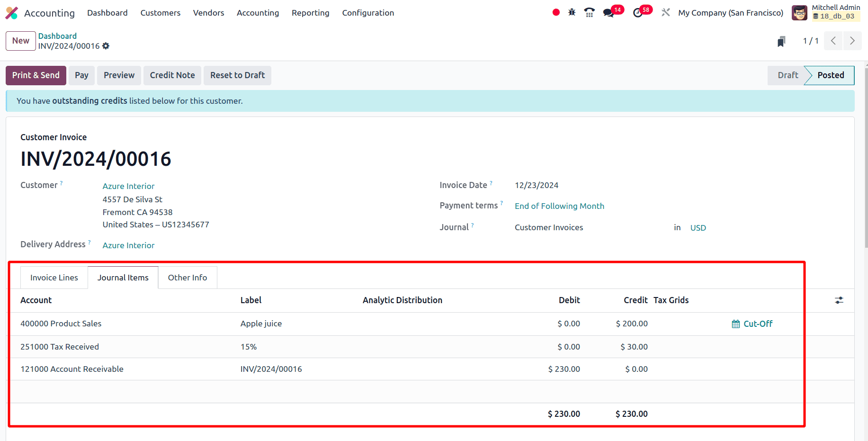Open the My Company (San Francisco) company switcher
Screen dimensions: 868x441
(x=731, y=13)
